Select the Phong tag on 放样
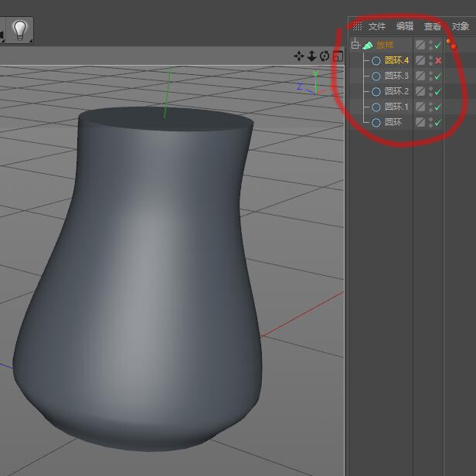The image size is (476, 476). pyautogui.click(x=451, y=44)
